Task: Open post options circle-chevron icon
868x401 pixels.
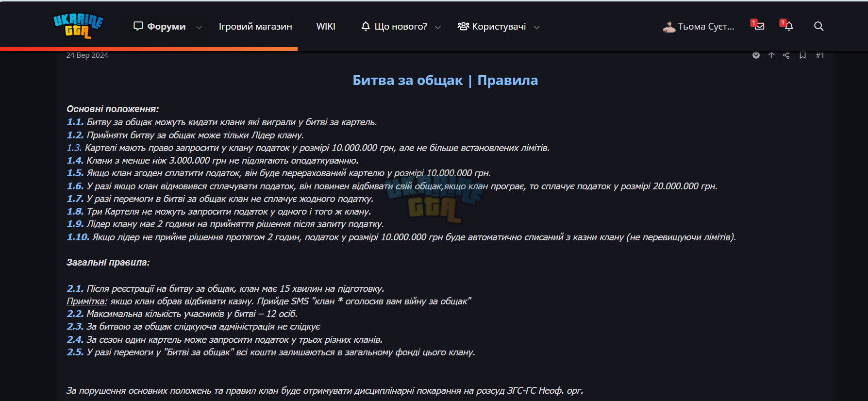Action: (756, 55)
